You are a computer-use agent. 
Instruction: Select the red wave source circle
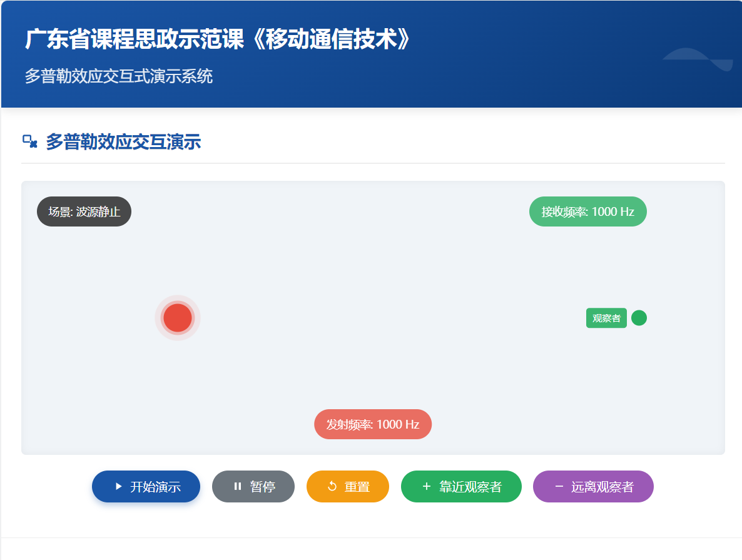178,318
